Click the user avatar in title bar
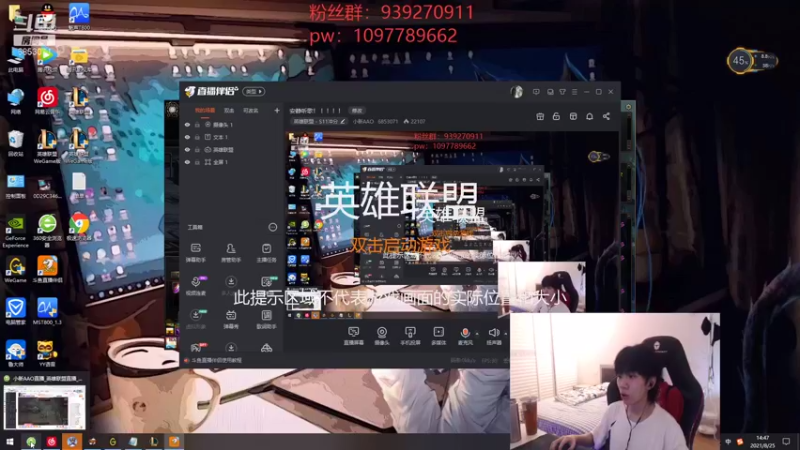The width and height of the screenshot is (800, 450). click(x=516, y=92)
